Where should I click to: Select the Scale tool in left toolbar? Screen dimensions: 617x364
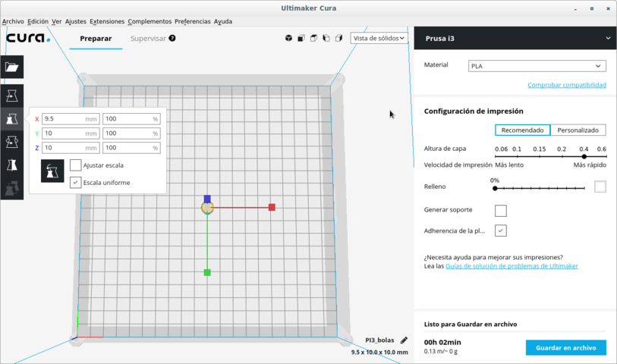(x=12, y=119)
